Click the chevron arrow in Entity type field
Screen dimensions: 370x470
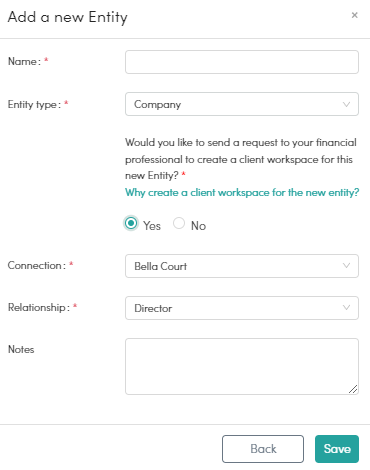click(346, 104)
